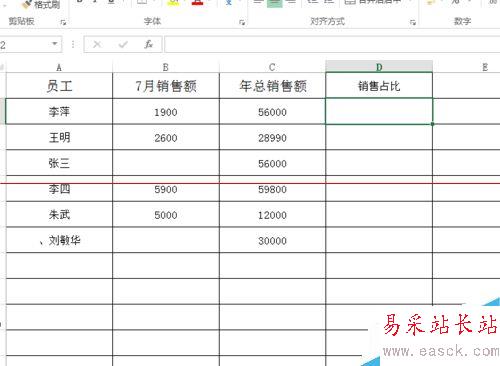The height and width of the screenshot is (366, 500).
Task: Select the cell containing 朱武
Action: point(59,214)
